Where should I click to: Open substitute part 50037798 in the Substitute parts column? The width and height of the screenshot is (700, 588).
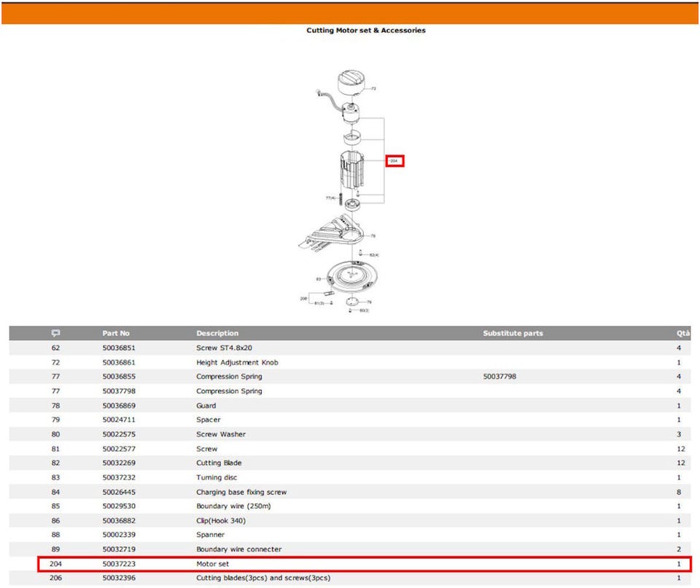point(499,376)
